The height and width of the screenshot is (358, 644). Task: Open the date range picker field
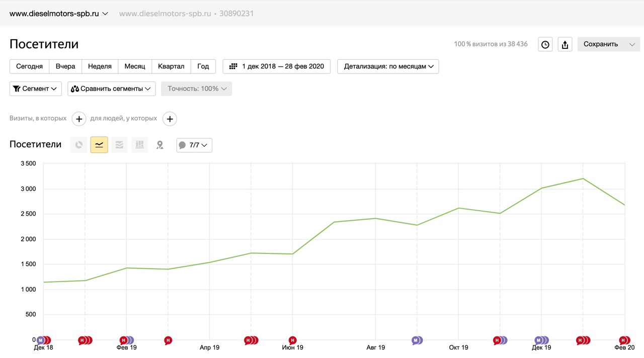coord(277,66)
